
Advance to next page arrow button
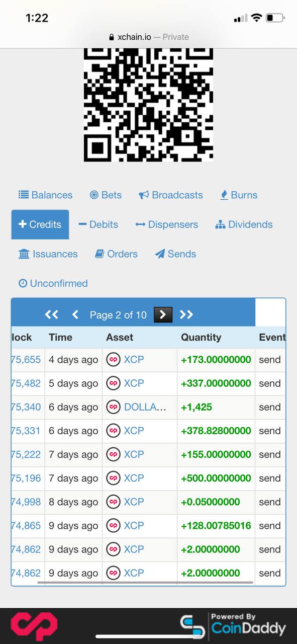163,314
